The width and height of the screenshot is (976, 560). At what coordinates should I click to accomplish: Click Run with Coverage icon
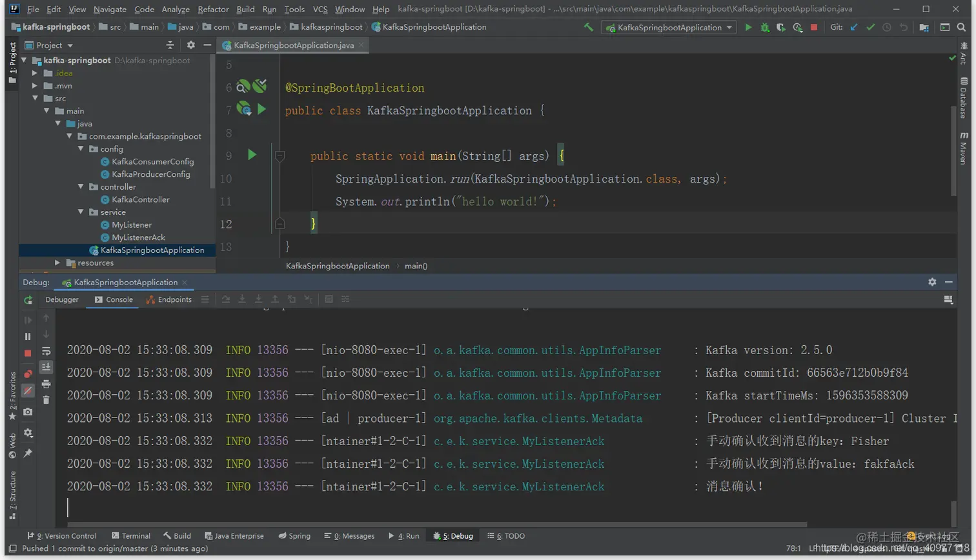781,27
